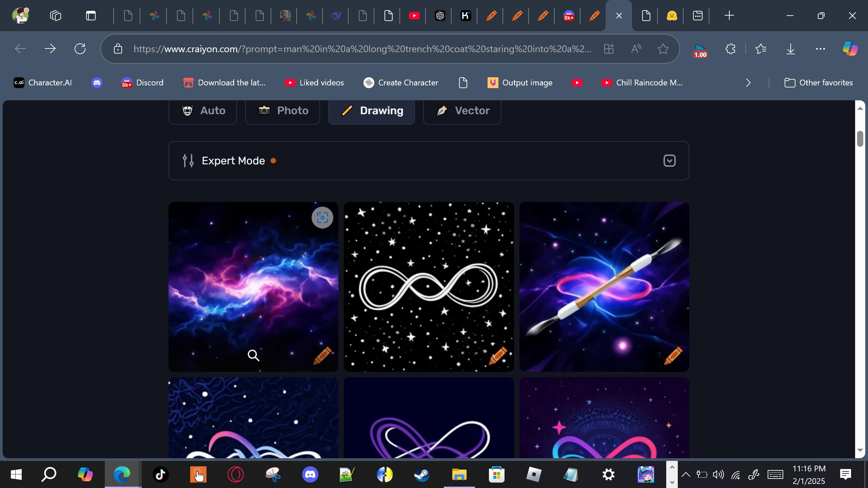Open the Liked videos bookmark
Screen dimensions: 868x488
pyautogui.click(x=314, y=83)
